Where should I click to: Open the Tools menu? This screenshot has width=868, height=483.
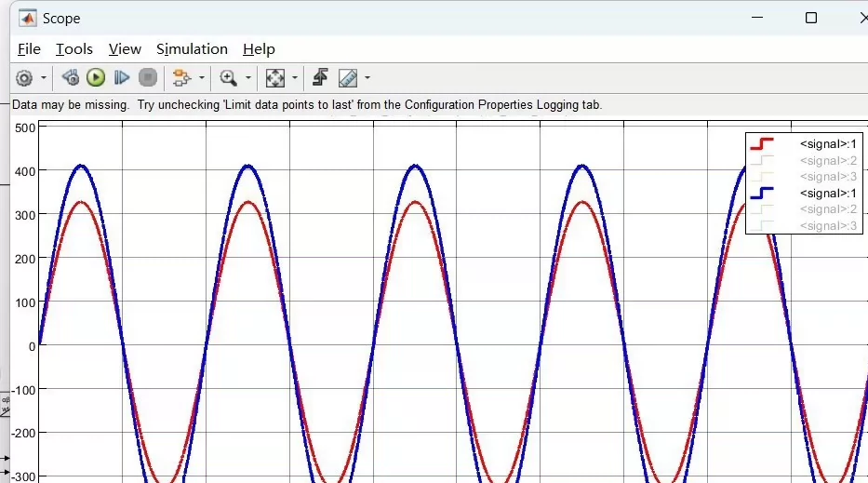74,49
